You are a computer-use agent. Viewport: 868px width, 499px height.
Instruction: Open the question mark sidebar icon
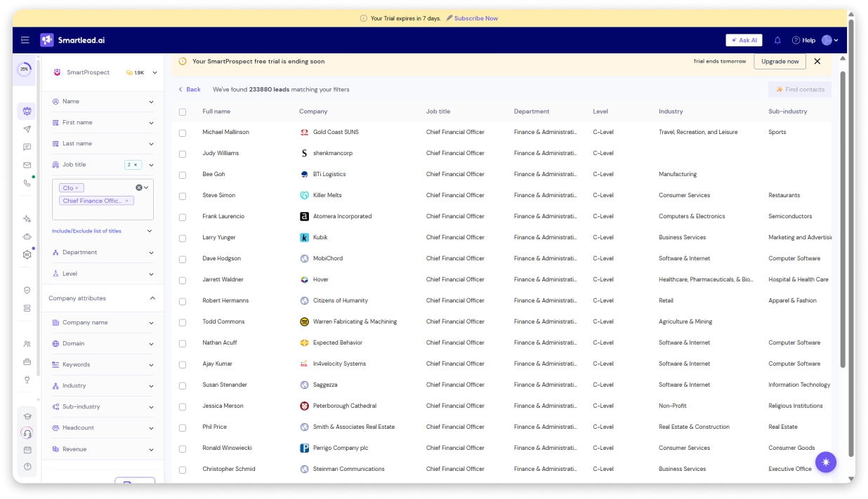pyautogui.click(x=27, y=467)
